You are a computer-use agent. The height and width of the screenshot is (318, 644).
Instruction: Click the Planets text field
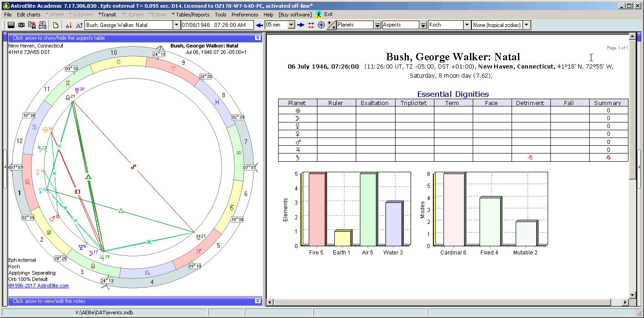pyautogui.click(x=355, y=25)
